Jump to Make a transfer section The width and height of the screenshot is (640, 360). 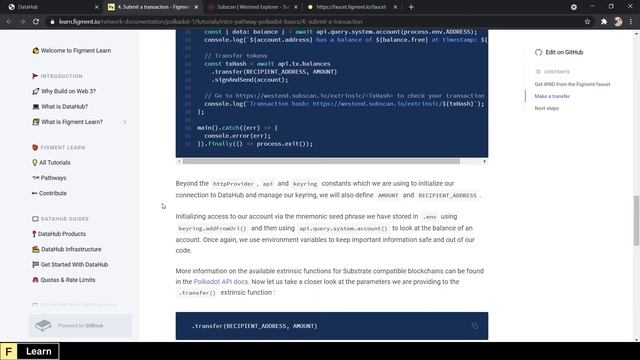point(552,96)
